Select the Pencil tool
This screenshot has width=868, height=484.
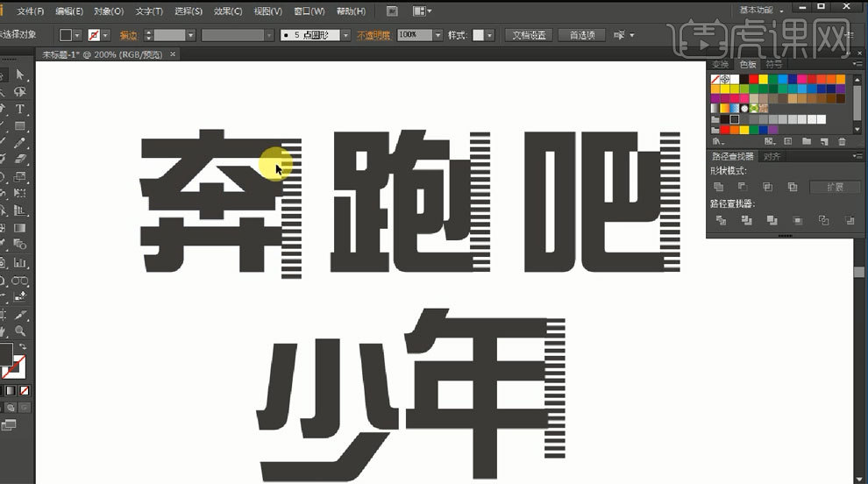pos(20,143)
